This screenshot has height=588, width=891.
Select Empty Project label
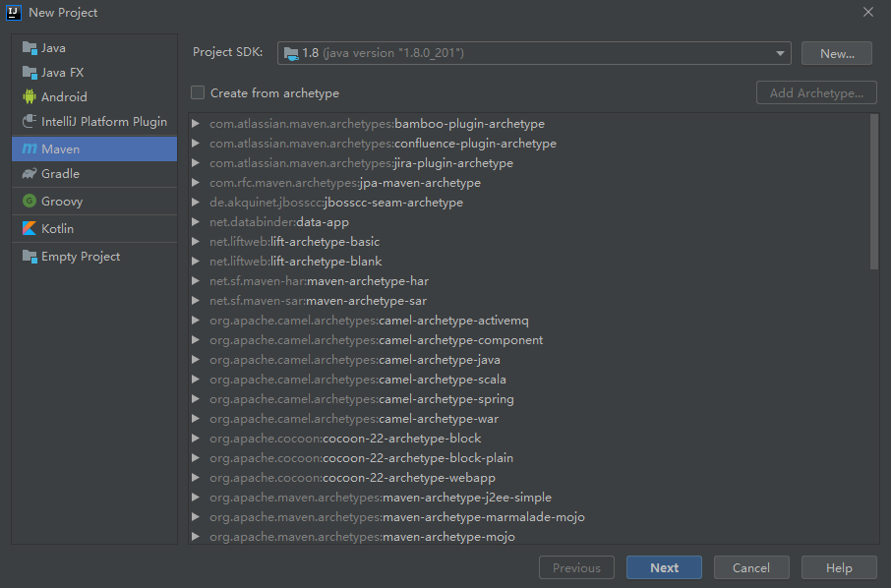coord(81,257)
